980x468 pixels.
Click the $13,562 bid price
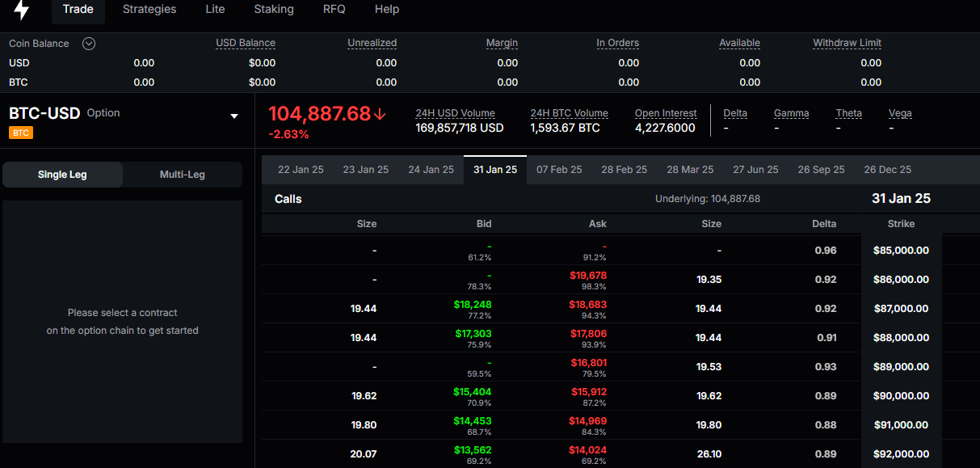pos(473,450)
